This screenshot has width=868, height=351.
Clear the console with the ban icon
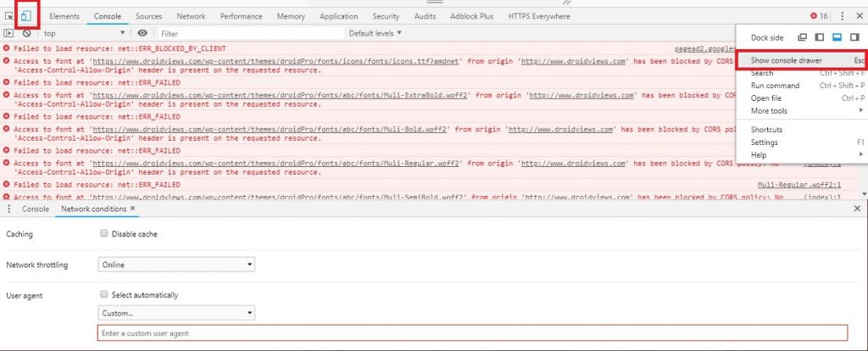click(26, 33)
